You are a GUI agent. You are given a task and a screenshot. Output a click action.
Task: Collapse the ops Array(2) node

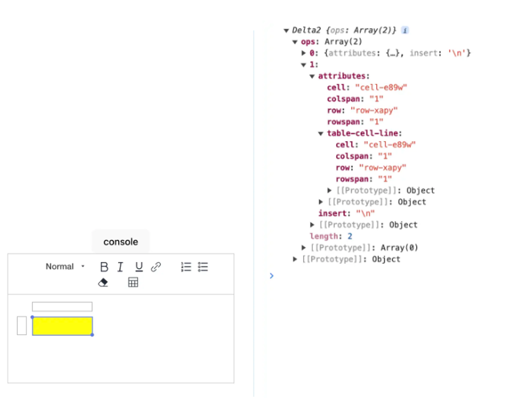(295, 42)
